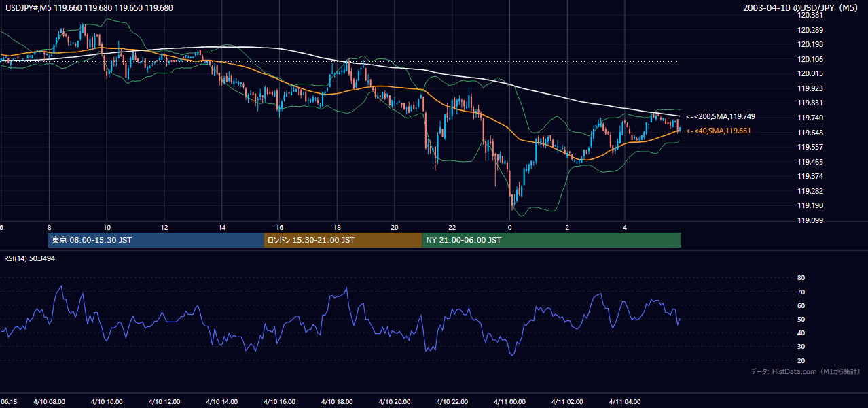The height and width of the screenshot is (408, 868).
Task: Click the 4/10 12:00 date axis label
Action: point(164,401)
